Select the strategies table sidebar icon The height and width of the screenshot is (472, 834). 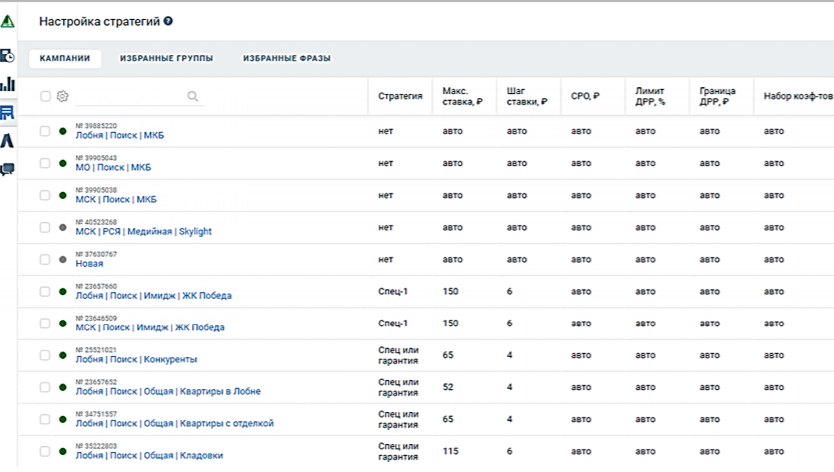point(8,113)
